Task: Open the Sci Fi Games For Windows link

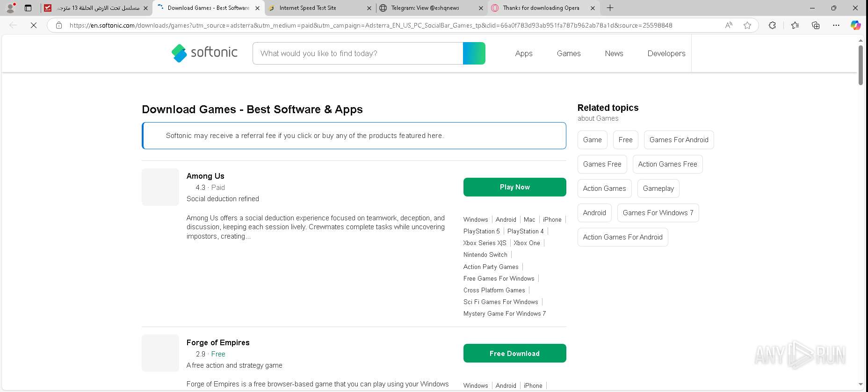Action: [501, 302]
